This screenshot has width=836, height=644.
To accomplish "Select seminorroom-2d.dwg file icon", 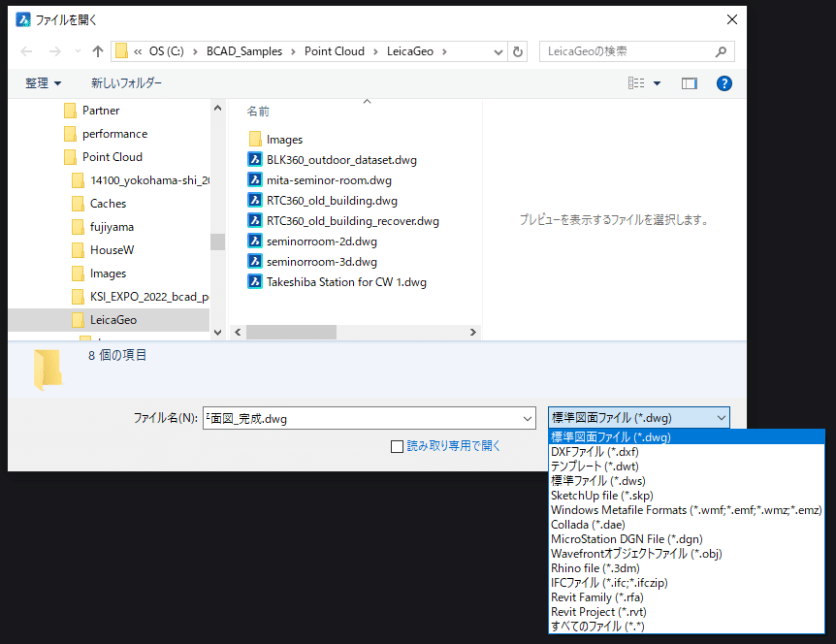I will point(255,241).
